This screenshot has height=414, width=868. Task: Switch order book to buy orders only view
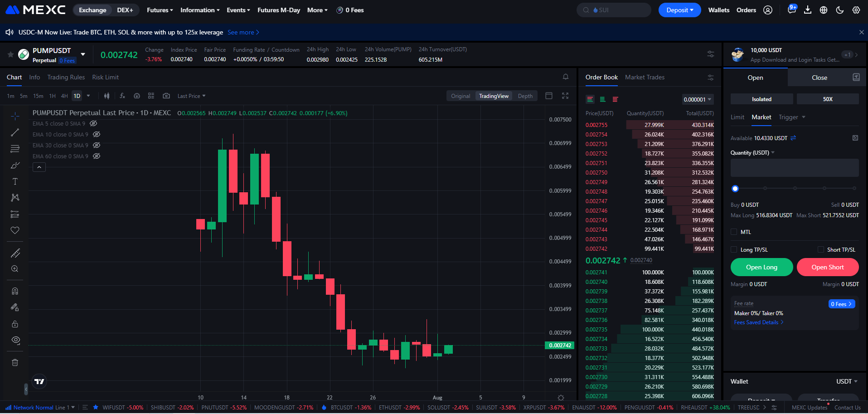click(603, 99)
